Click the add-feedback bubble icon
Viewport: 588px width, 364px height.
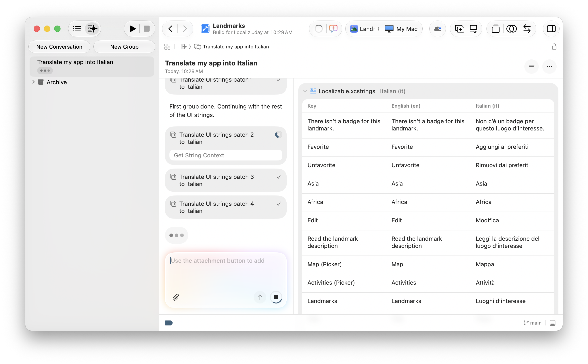[333, 29]
